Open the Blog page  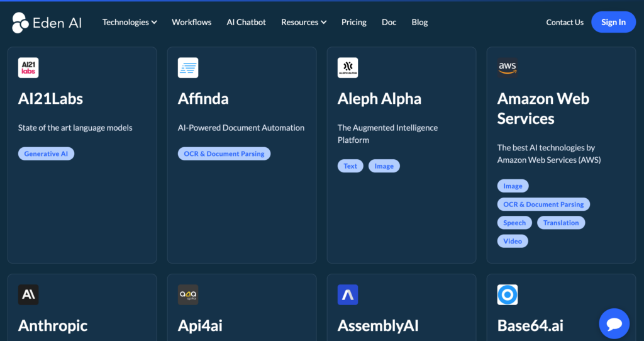click(419, 22)
